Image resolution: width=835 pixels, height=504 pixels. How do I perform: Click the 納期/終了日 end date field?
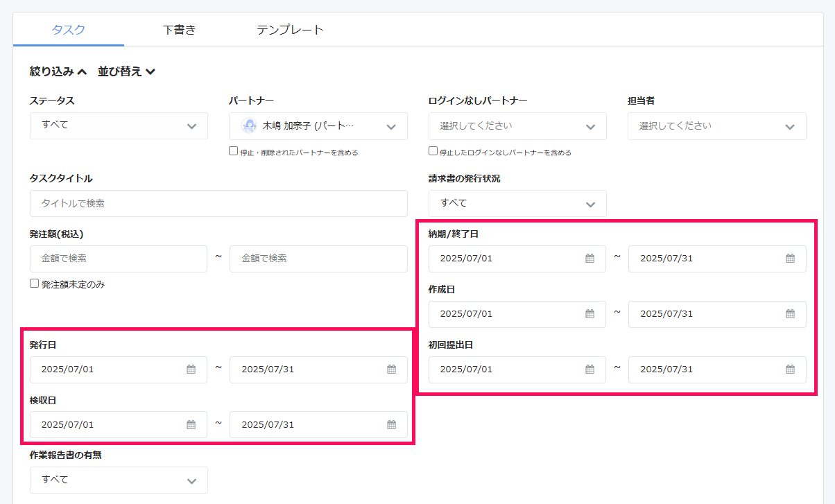717,259
